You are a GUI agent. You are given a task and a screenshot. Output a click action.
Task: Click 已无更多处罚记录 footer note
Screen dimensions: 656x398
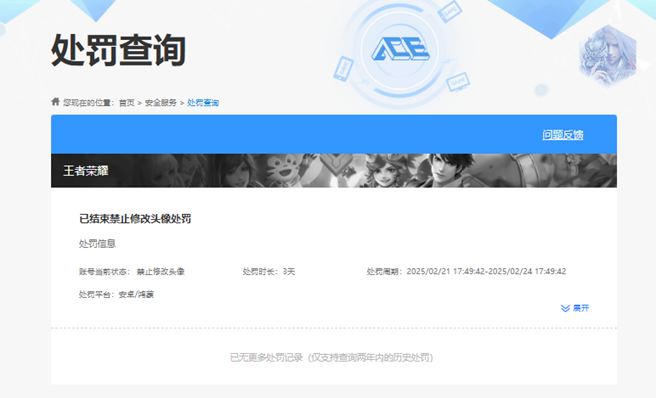[331, 357]
